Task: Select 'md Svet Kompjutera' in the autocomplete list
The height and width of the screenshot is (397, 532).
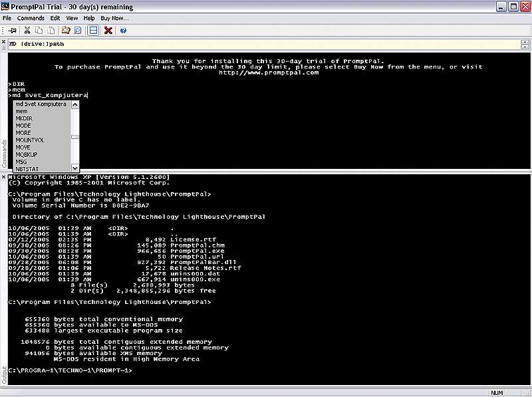Action: pyautogui.click(x=41, y=104)
